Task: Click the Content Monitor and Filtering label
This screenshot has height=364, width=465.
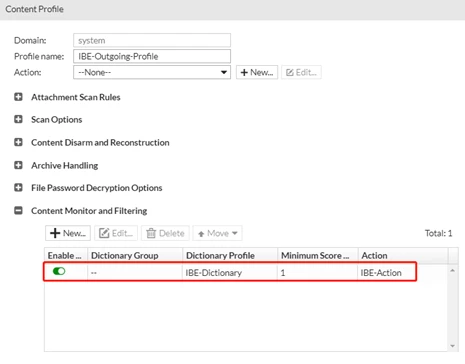Action: (89, 211)
